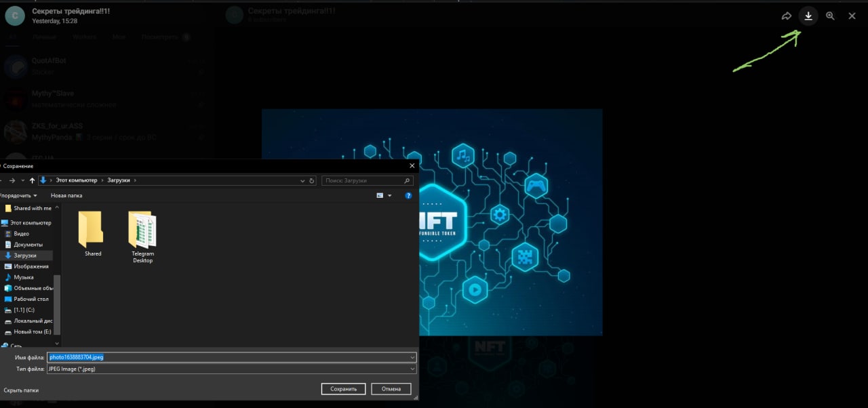Viewport: 868px width, 408px height.
Task: Select drive [1.1] (C:) in tree
Action: click(x=20, y=310)
